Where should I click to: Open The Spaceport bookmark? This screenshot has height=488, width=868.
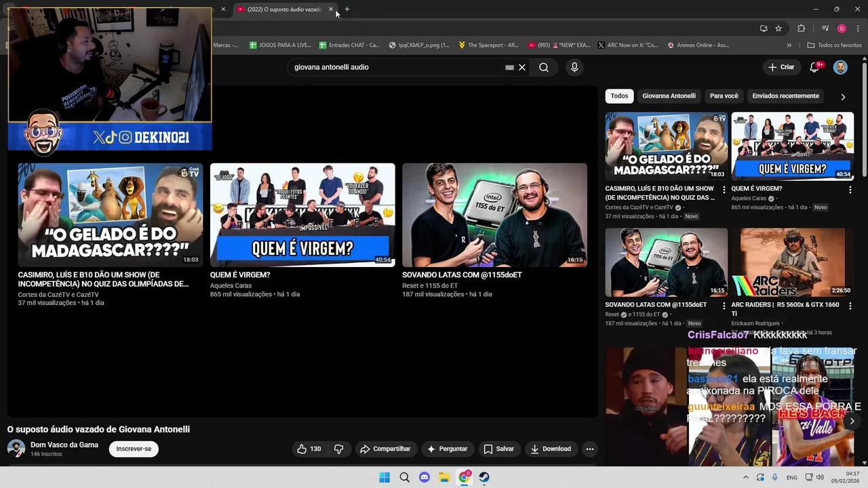488,45
